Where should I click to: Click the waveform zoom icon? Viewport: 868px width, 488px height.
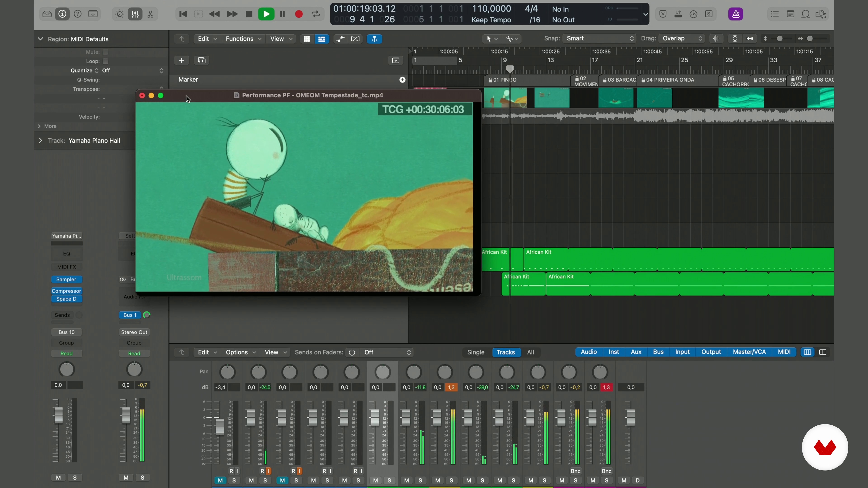pos(716,38)
